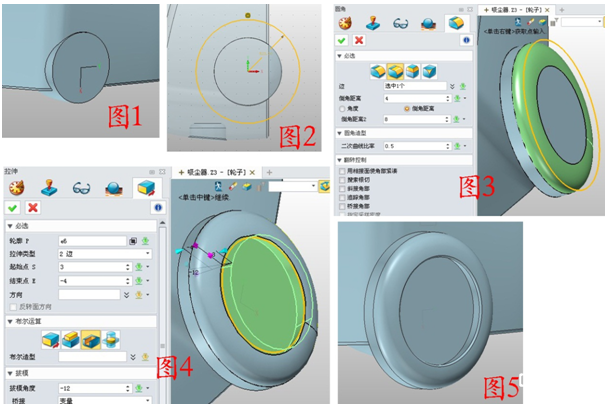This screenshot has width=608, height=408.
Task: Click the red X cancel in the 圆角 panel
Action: (x=359, y=40)
